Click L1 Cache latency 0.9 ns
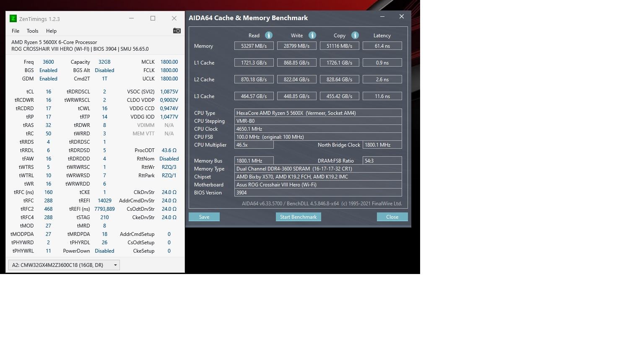Image resolution: width=644 pixels, height=362 pixels. [382, 62]
